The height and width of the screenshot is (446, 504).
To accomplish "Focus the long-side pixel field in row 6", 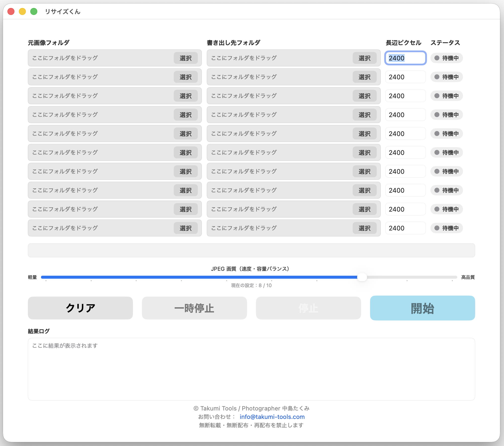I will pos(405,153).
